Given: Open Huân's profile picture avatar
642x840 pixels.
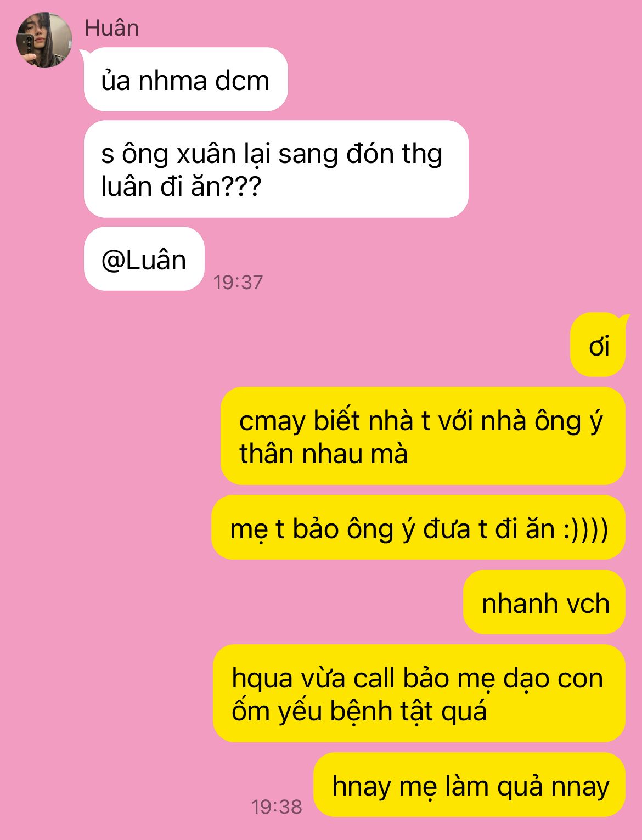Looking at the screenshot, I should (44, 40).
